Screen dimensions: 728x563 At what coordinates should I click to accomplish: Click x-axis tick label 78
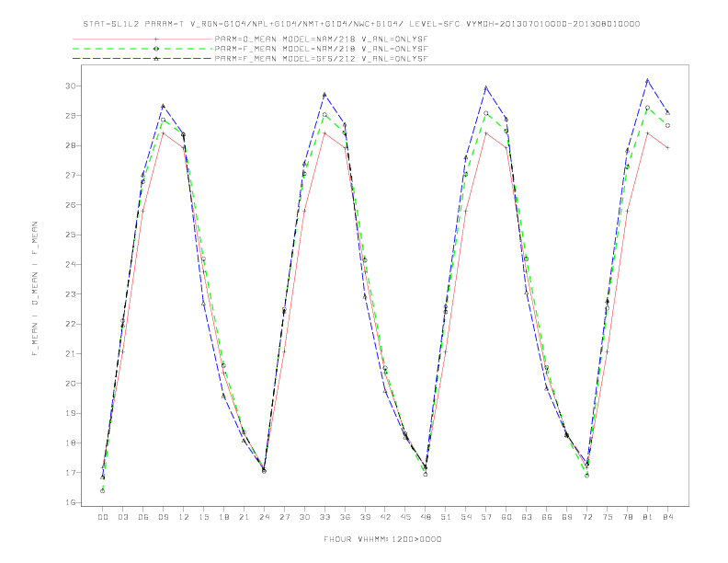(x=627, y=517)
